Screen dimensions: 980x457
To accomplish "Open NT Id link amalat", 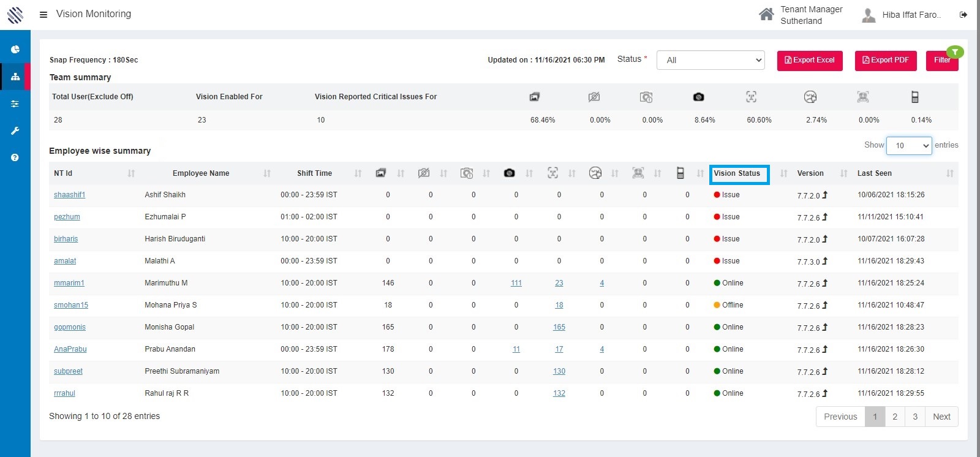I will pyautogui.click(x=65, y=261).
